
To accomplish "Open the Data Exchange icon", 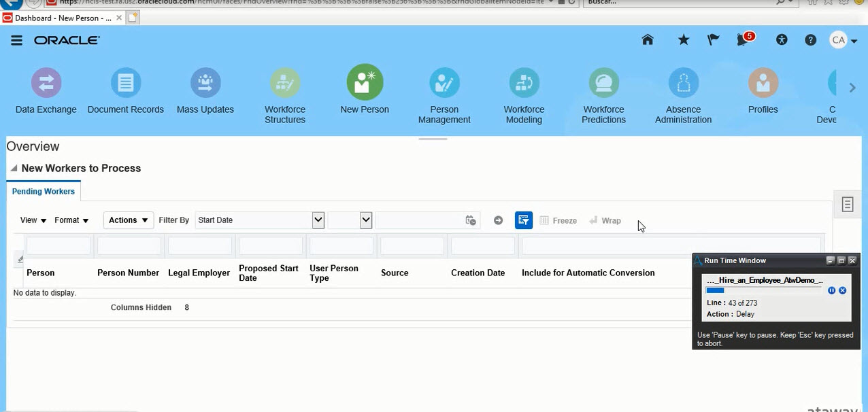I will [46, 83].
